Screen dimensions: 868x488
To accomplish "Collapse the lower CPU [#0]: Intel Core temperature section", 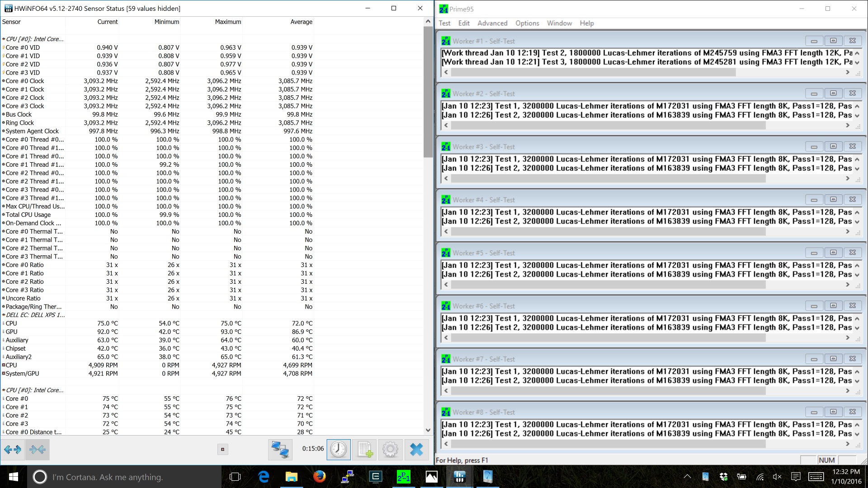I will [4, 390].
